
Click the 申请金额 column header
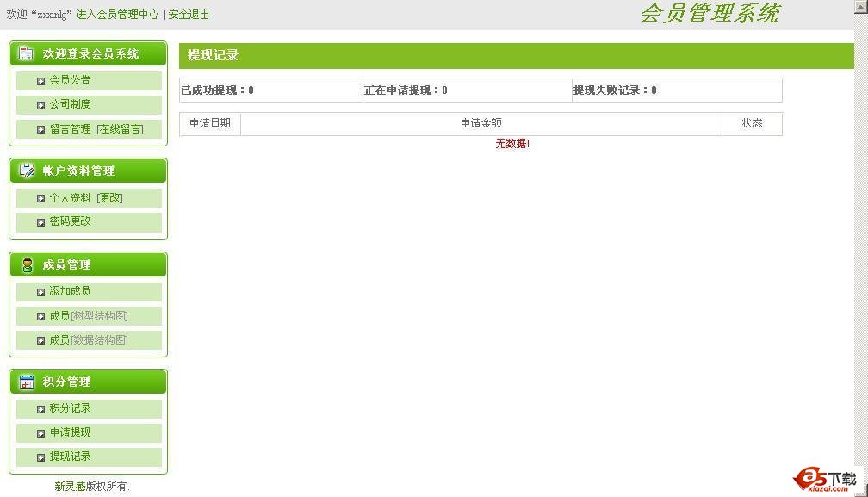(481, 123)
